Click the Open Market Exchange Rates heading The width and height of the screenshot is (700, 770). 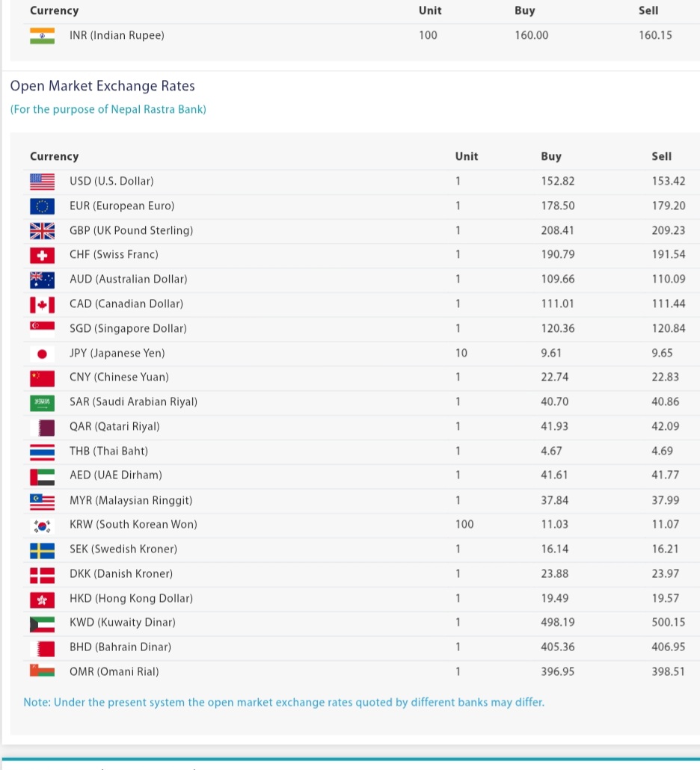(102, 86)
